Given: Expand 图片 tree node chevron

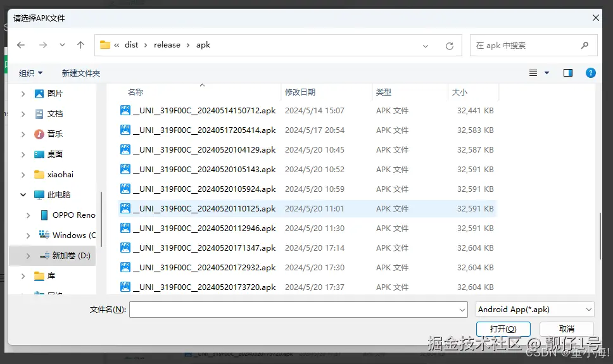Looking at the screenshot, I should point(23,94).
